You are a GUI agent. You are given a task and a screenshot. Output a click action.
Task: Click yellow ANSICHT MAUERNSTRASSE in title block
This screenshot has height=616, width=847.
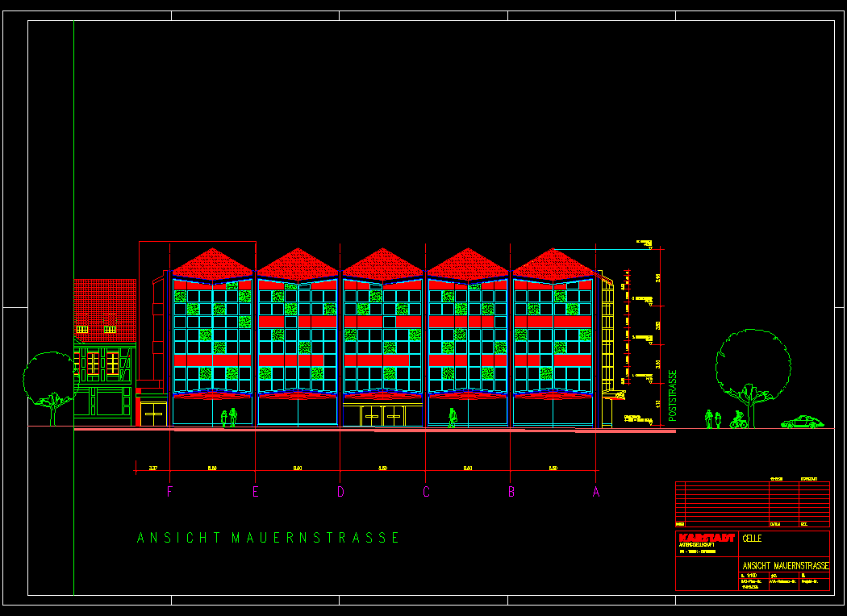[x=784, y=565]
